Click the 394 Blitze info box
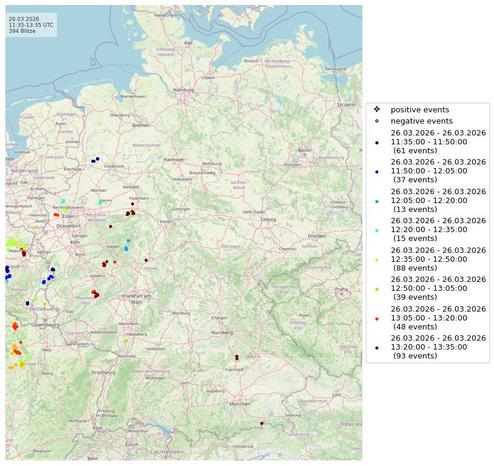The image size is (494, 466). [31, 25]
